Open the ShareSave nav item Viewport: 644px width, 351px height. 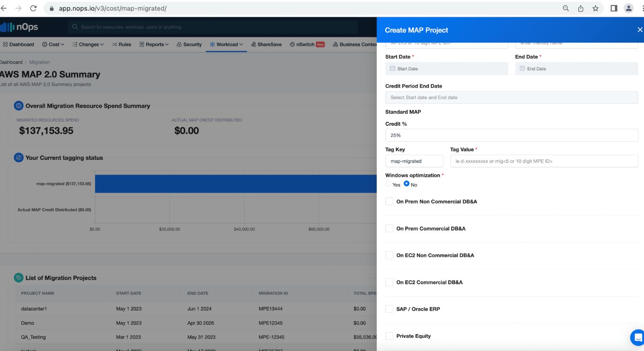266,45
